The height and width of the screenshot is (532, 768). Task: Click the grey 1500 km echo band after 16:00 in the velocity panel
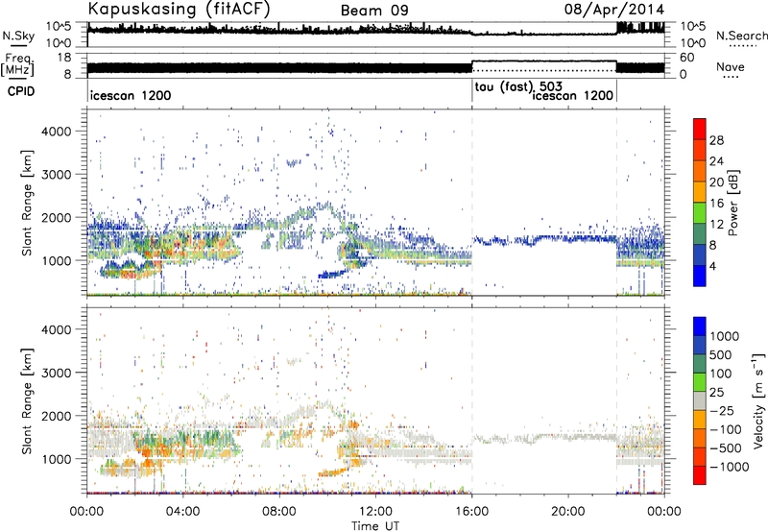coord(543,438)
